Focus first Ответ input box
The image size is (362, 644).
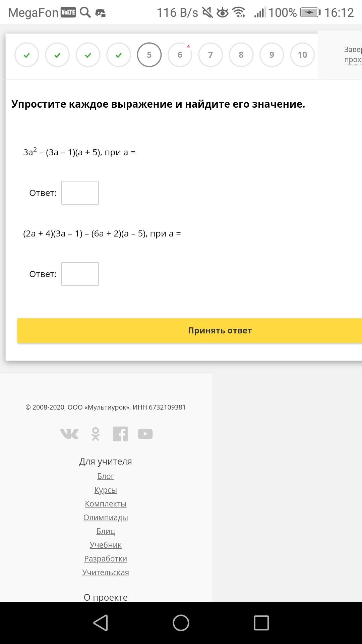80,193
